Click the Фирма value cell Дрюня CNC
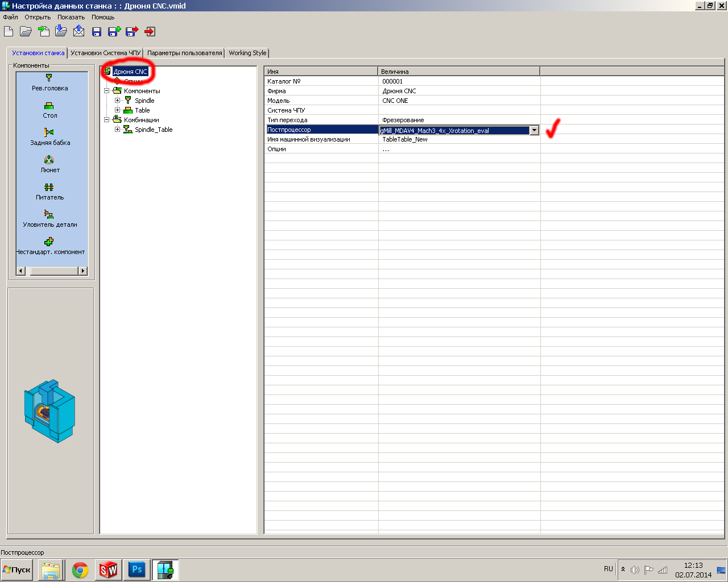Image resolution: width=728 pixels, height=582 pixels. click(459, 91)
